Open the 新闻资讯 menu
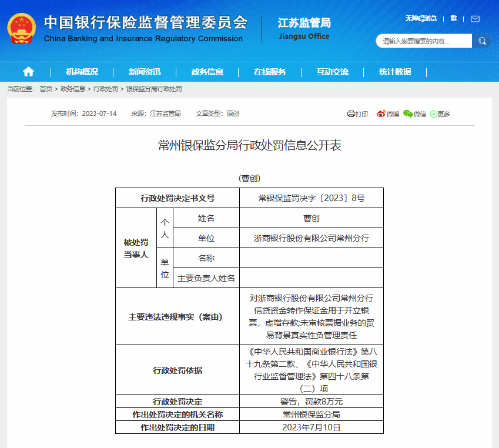Image resolution: width=499 pixels, height=448 pixels. [145, 72]
